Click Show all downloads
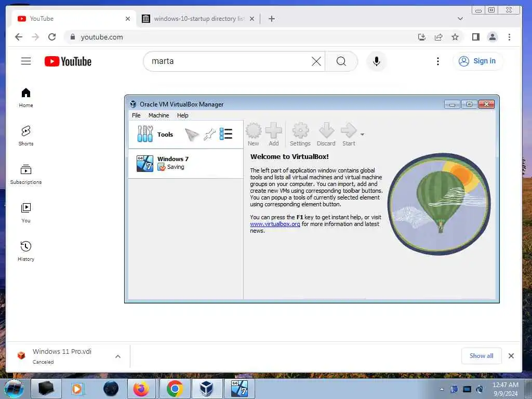The width and height of the screenshot is (532, 399). 481,356
